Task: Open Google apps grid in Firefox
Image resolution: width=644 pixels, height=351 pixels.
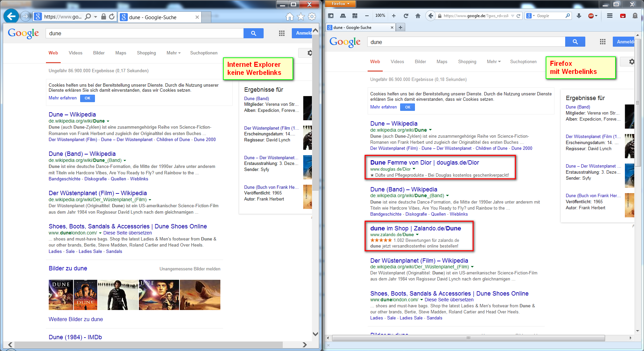Action: point(603,42)
